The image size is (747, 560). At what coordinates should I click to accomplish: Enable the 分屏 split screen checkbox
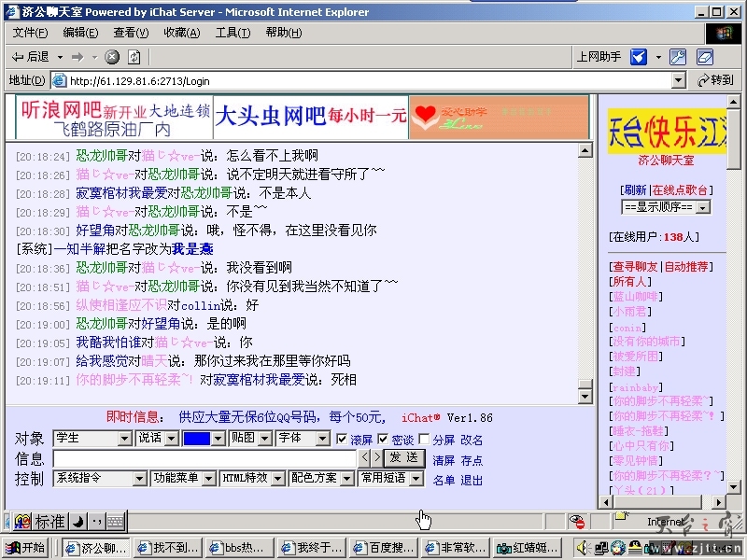click(x=425, y=439)
